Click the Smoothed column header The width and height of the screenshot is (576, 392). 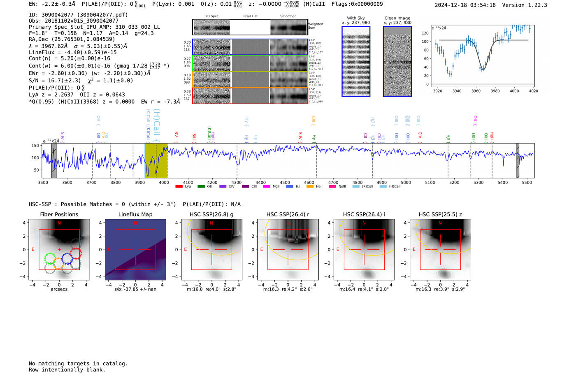point(288,16)
